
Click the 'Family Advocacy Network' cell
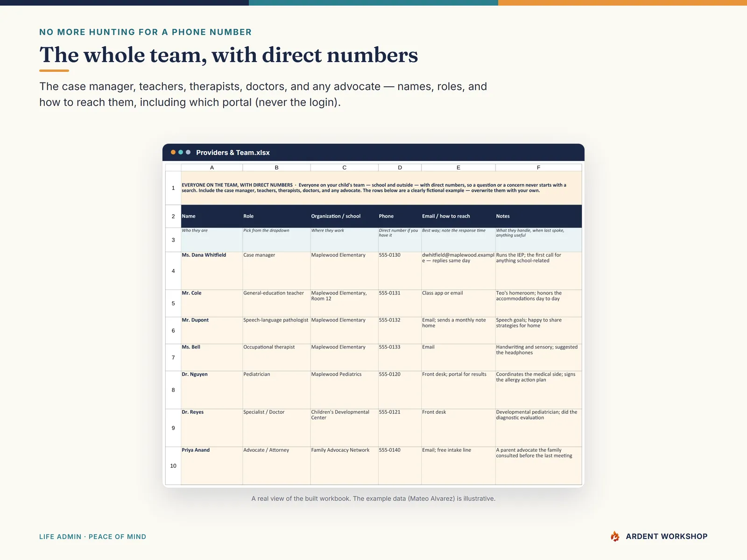click(x=345, y=466)
